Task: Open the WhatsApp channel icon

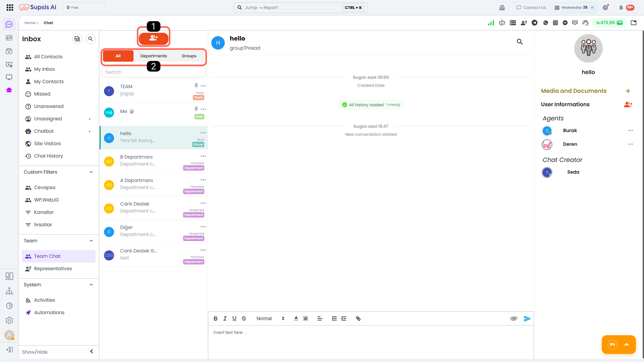Action: [x=546, y=23]
